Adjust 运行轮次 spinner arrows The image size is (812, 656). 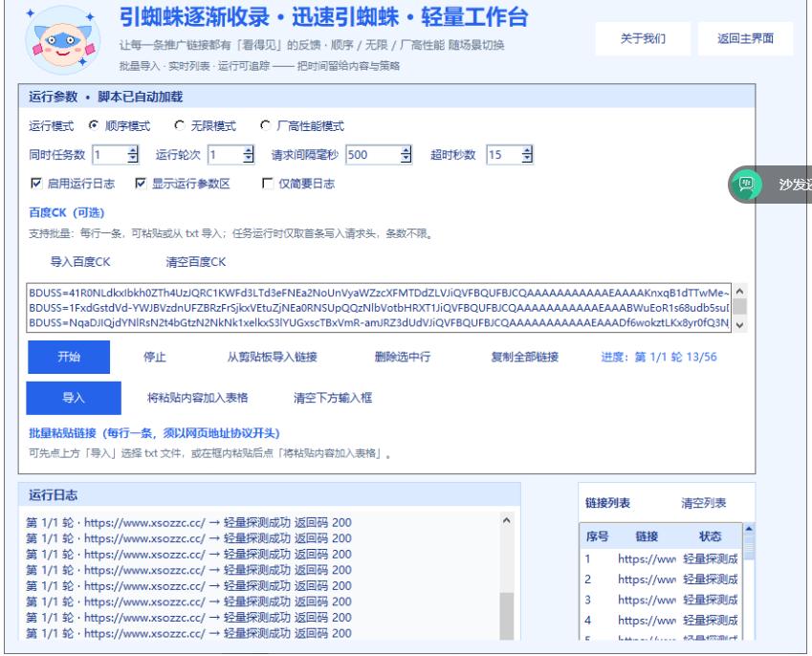tap(249, 155)
